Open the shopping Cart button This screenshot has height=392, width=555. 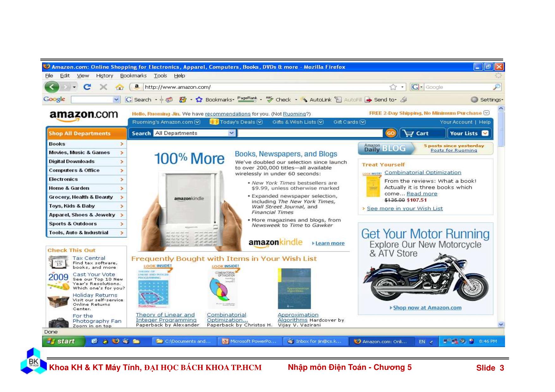coord(423,133)
